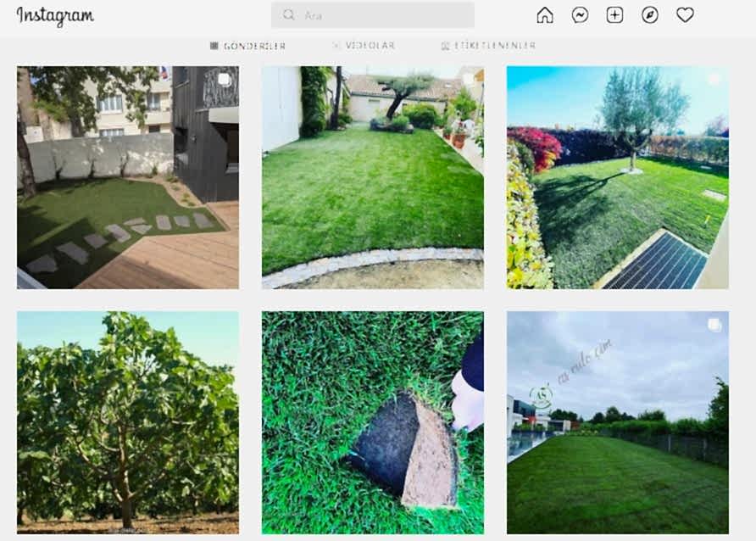The height and width of the screenshot is (541, 756).
Task: Click the magnifier icon in search bar
Action: (x=289, y=15)
